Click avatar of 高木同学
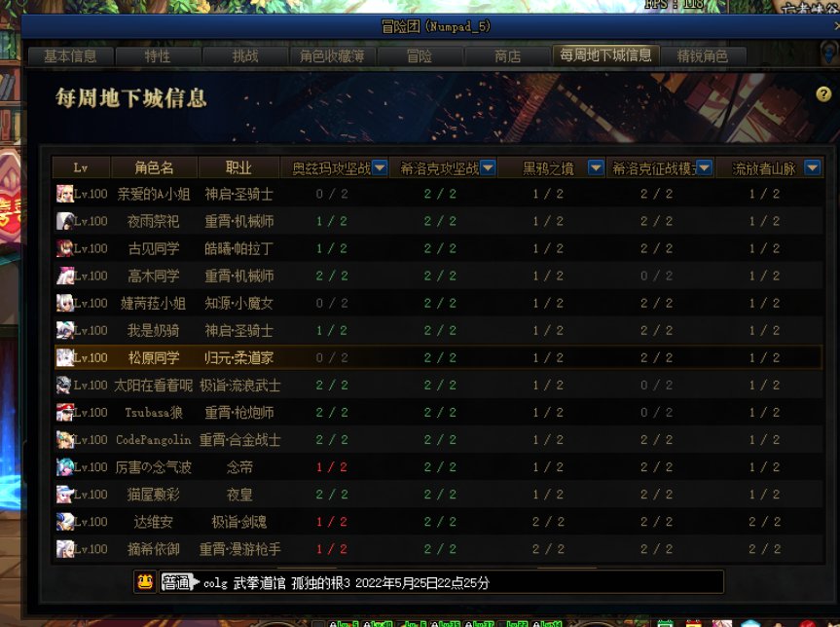 point(65,276)
